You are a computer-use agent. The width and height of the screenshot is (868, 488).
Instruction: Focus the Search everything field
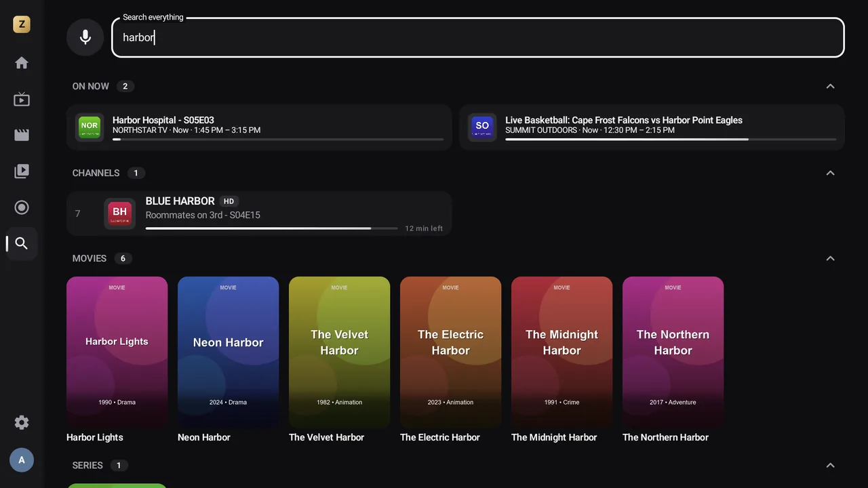(x=478, y=37)
